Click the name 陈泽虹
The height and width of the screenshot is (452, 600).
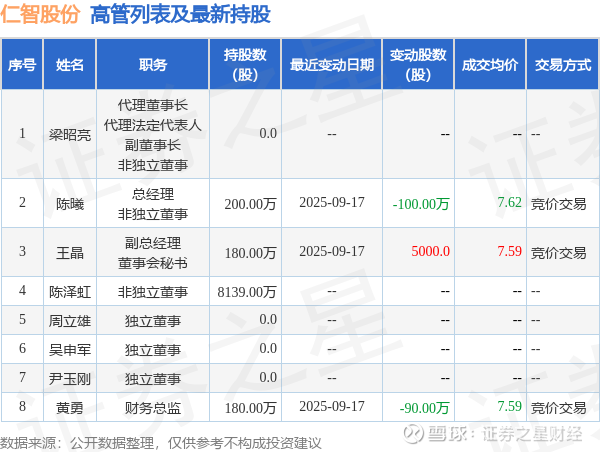click(70, 292)
